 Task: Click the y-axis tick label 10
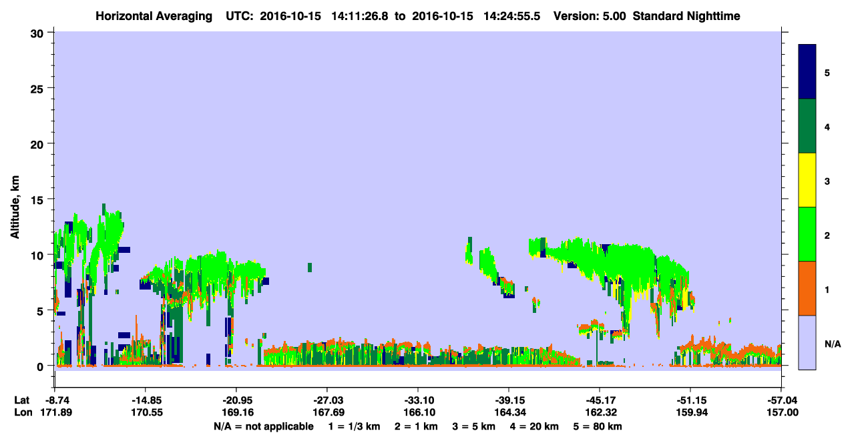click(x=39, y=255)
